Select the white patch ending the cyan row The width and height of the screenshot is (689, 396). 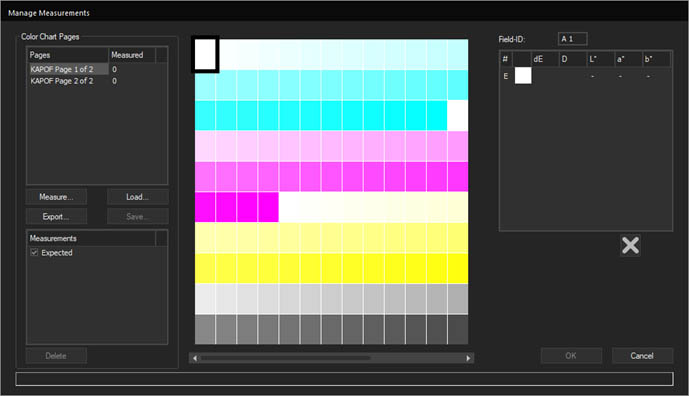pyautogui.click(x=457, y=116)
